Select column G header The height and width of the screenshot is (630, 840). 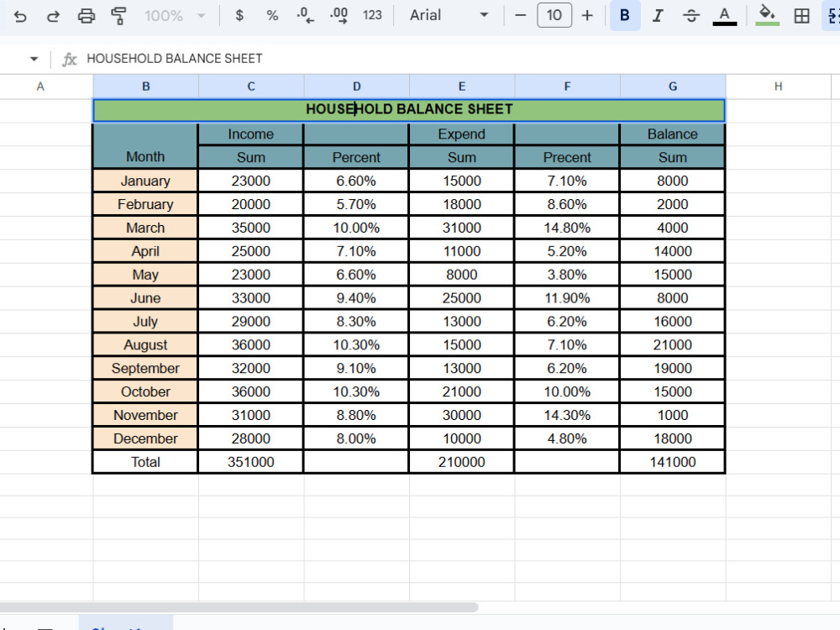pyautogui.click(x=673, y=87)
